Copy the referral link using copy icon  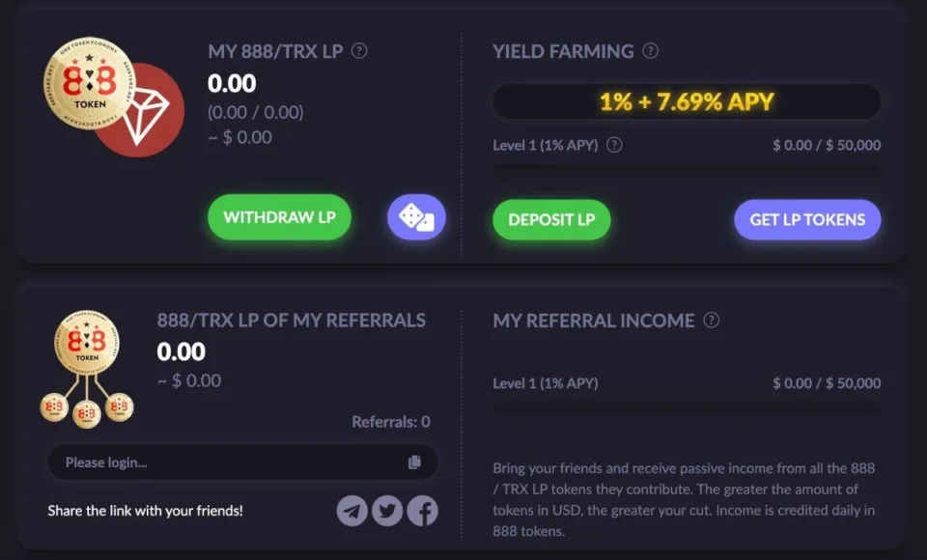point(415,462)
